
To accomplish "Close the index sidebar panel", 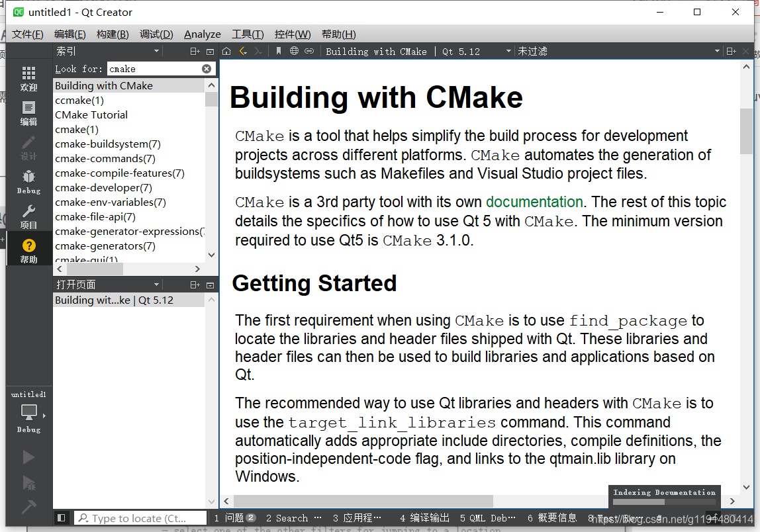I will click(x=210, y=52).
